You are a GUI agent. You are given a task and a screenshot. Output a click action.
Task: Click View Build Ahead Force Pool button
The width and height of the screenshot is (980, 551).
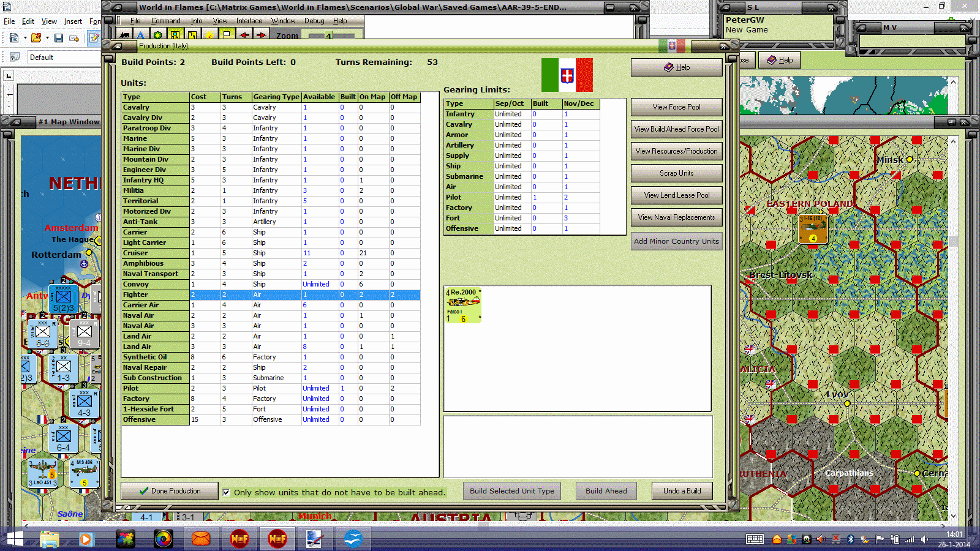tap(677, 129)
